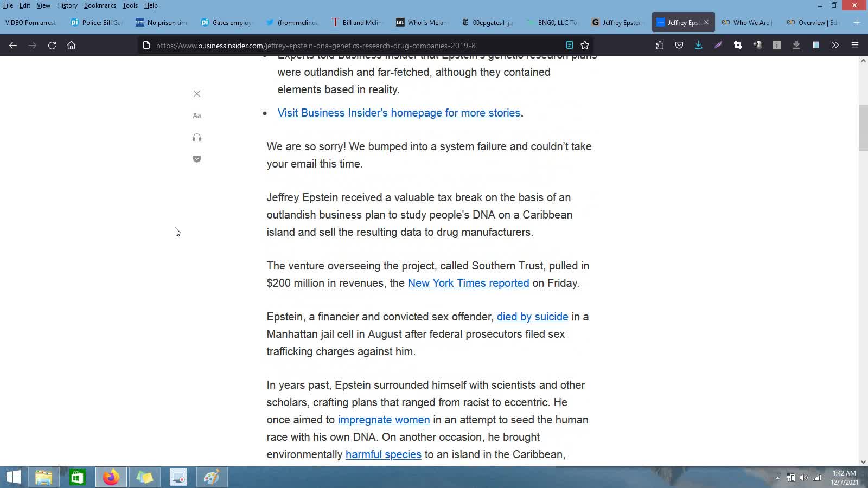
Task: Click the purple feather extension icon
Action: [x=718, y=46]
